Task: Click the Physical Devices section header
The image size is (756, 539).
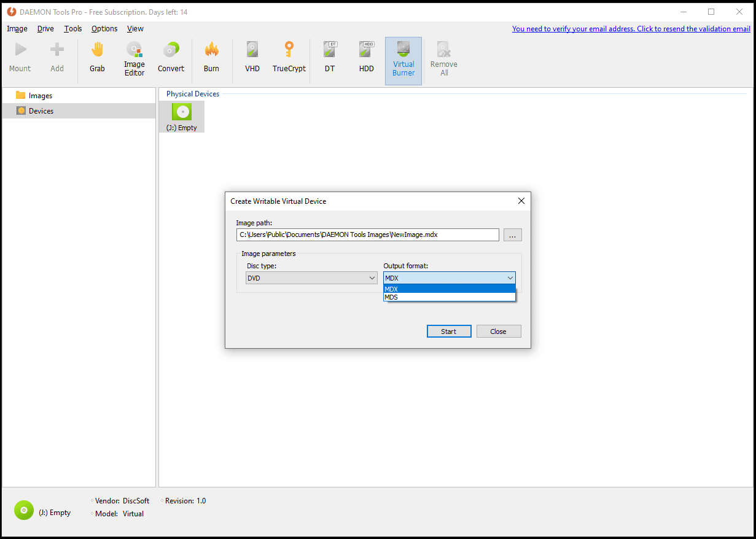Action: (x=193, y=94)
